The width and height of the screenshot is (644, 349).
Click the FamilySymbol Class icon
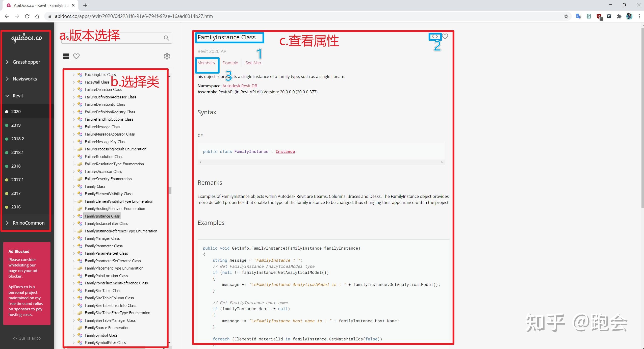(80, 335)
